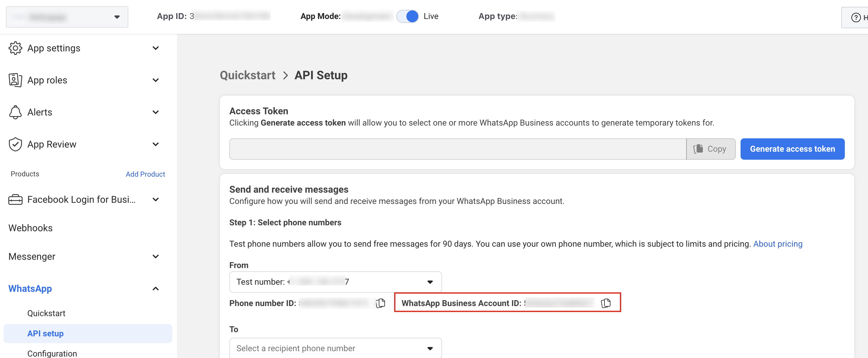Open the App settings menu

click(54, 48)
